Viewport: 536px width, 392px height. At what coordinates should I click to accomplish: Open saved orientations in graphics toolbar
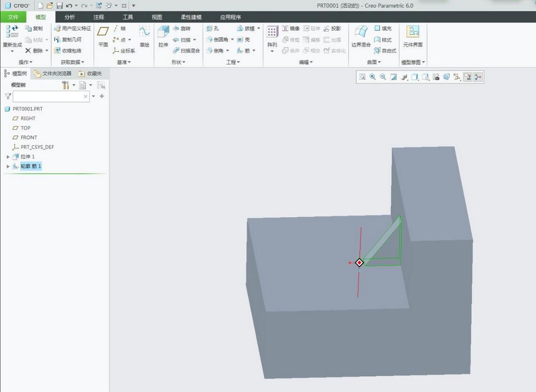(x=425, y=77)
